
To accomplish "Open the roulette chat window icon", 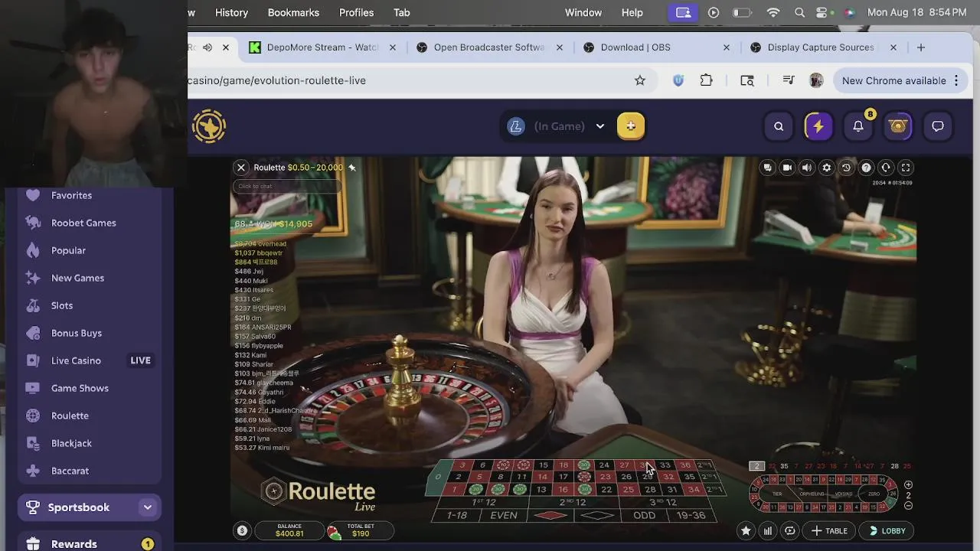I will click(767, 168).
